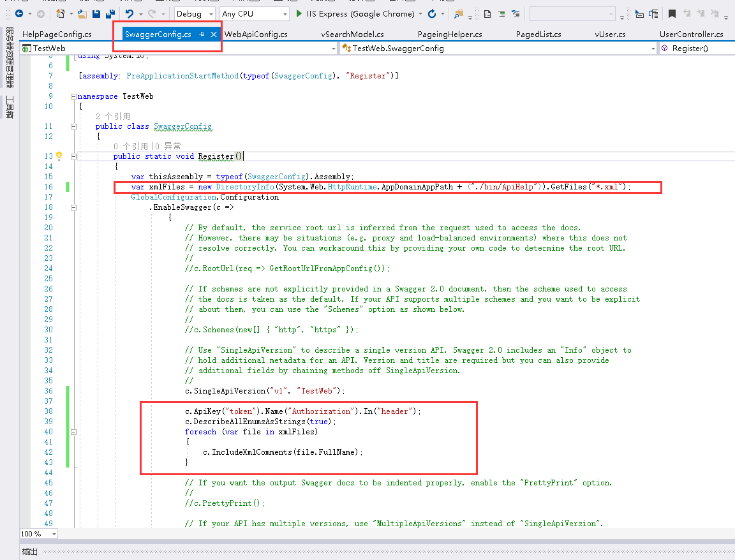The width and height of the screenshot is (735, 560).
Task: Open the Any CPU platform dropdown
Action: (x=255, y=13)
